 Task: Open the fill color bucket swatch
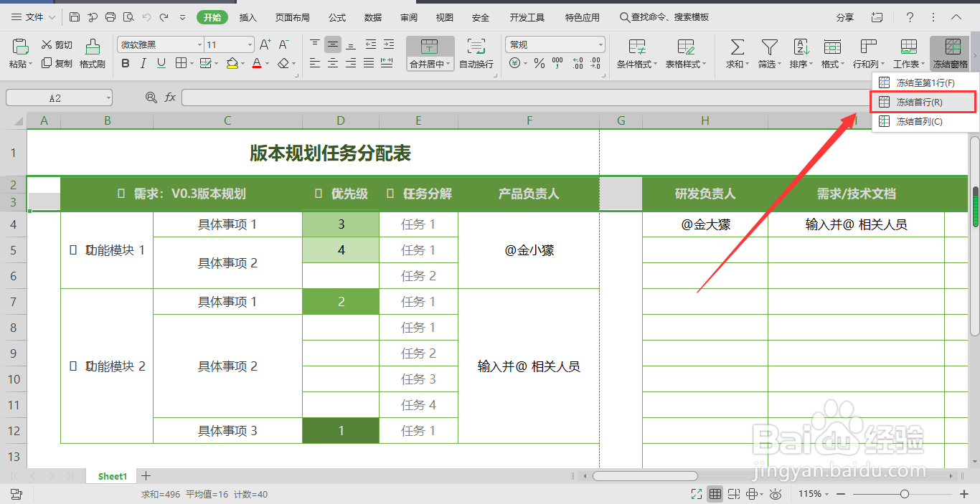[x=232, y=63]
